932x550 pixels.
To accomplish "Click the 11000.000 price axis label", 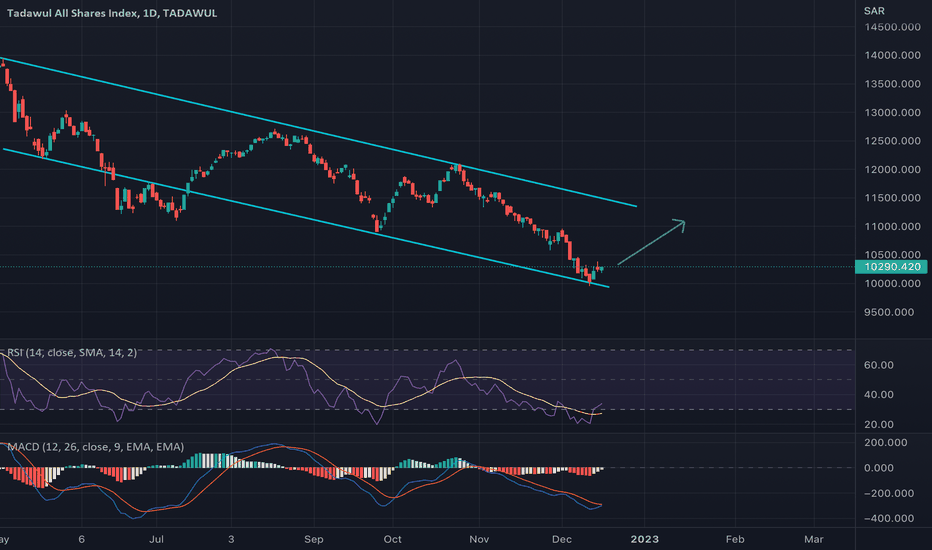I will tap(892, 227).
